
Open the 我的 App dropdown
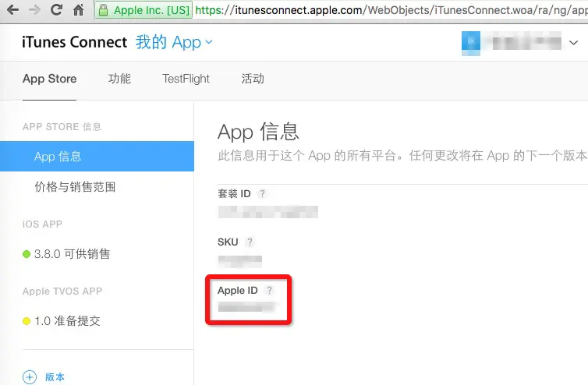click(174, 42)
